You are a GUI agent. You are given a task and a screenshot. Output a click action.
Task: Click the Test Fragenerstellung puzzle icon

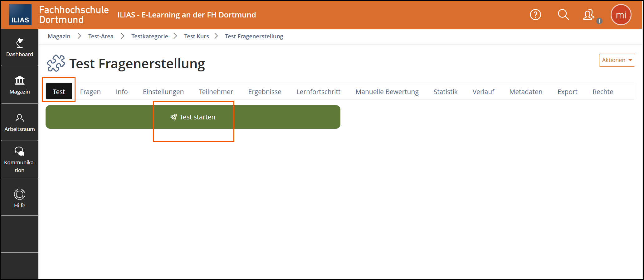(56, 63)
